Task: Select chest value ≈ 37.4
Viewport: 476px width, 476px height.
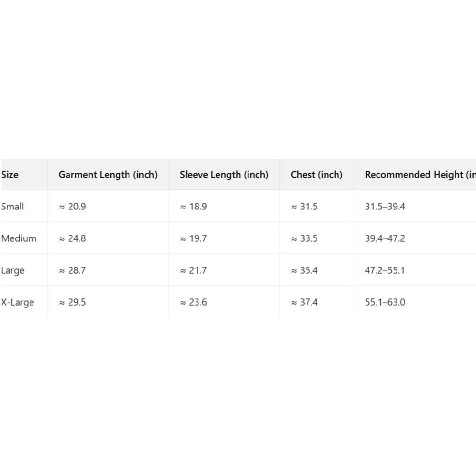Action: [x=305, y=302]
